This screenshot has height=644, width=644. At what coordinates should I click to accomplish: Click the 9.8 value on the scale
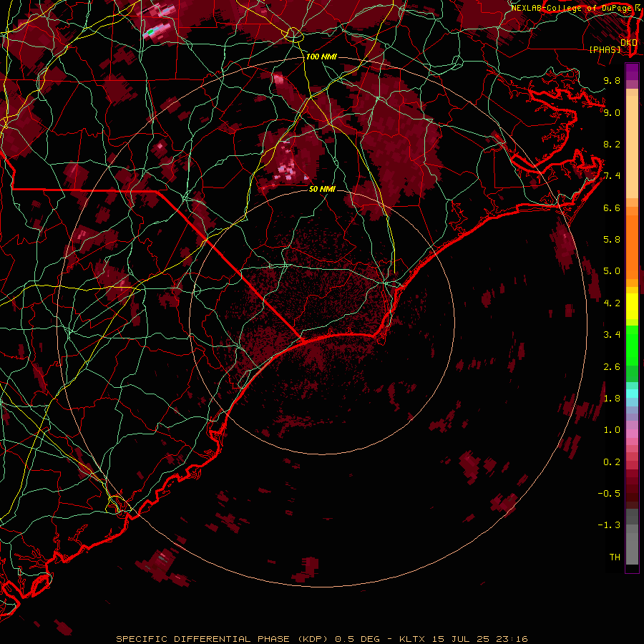tap(612, 80)
